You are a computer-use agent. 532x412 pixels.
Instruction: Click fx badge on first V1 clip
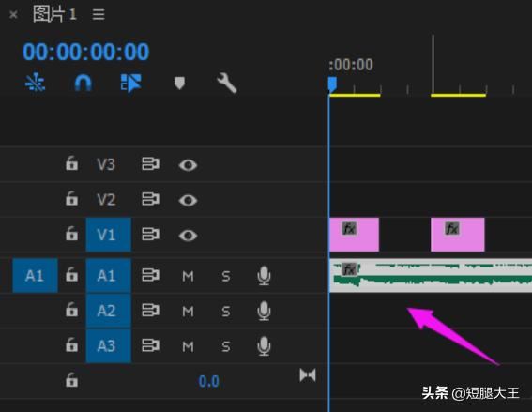[x=349, y=229]
